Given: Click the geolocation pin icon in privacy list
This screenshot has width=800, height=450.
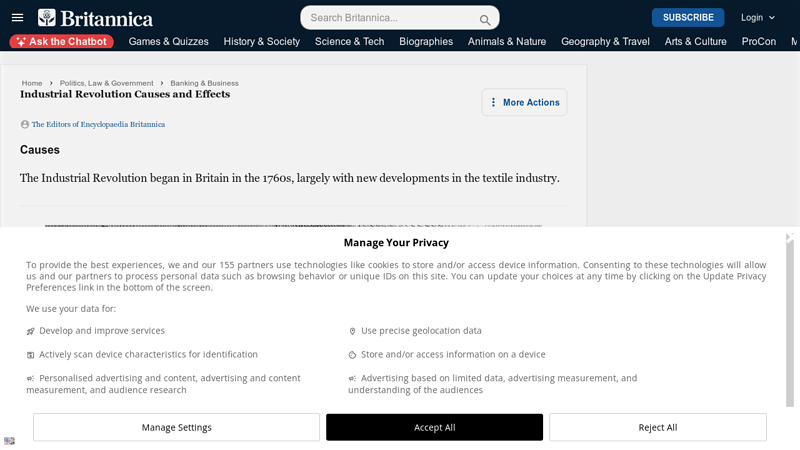Looking at the screenshot, I should [352, 331].
